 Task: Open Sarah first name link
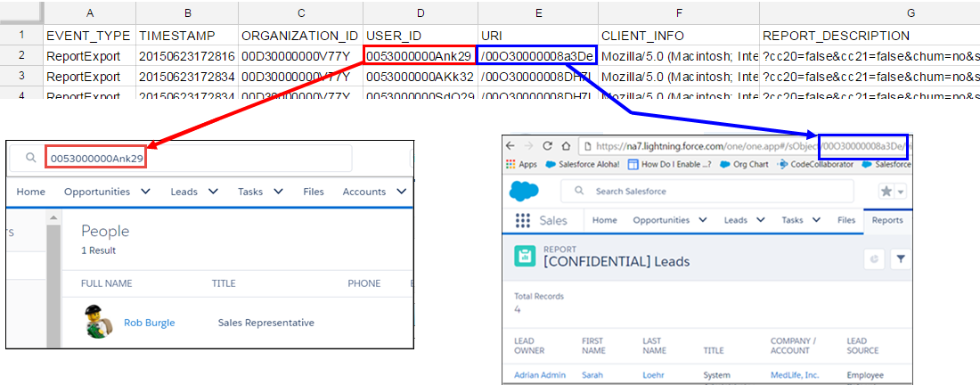(x=591, y=375)
